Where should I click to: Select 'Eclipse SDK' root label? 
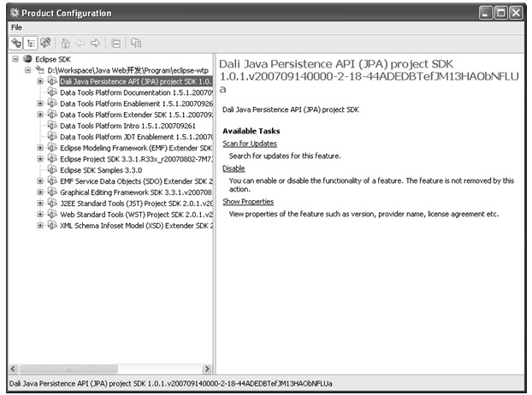pos(53,59)
